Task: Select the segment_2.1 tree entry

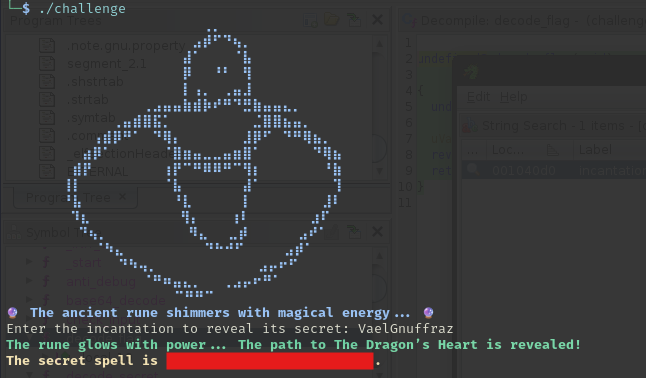Action: coord(106,63)
